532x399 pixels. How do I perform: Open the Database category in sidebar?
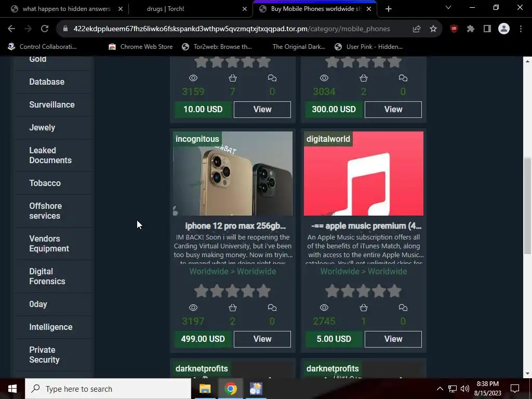[x=47, y=82]
